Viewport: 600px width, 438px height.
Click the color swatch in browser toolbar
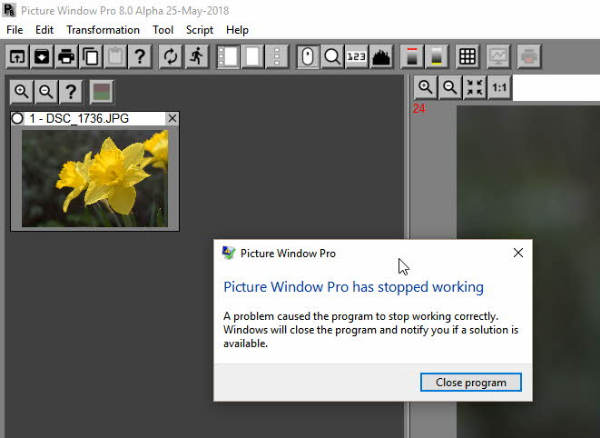tap(100, 93)
